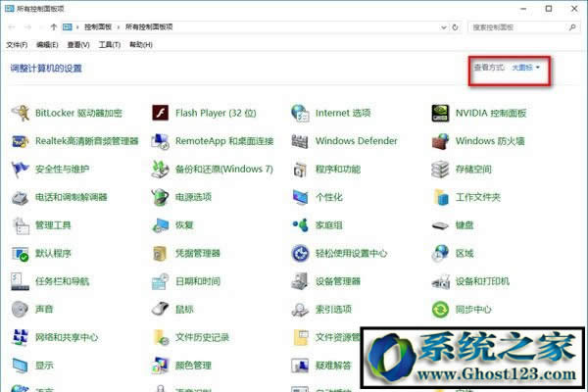Viewport: 588px width, 392px height.
Task: Click the 设备管理器 link
Action: tap(337, 281)
